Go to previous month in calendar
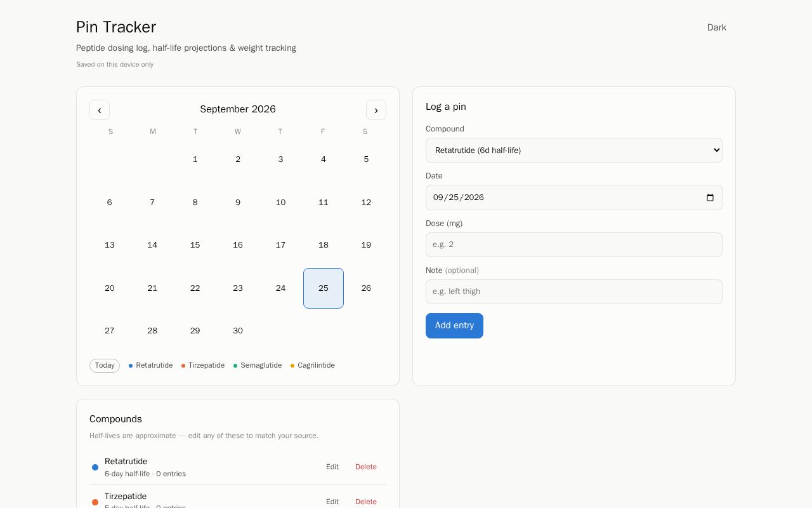The height and width of the screenshot is (508, 812). 100,110
